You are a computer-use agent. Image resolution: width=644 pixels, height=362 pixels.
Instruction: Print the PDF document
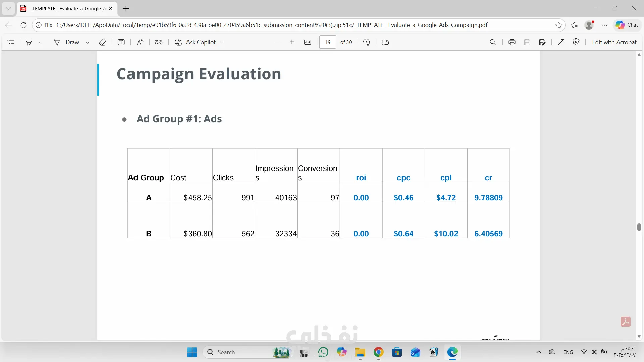pyautogui.click(x=512, y=42)
